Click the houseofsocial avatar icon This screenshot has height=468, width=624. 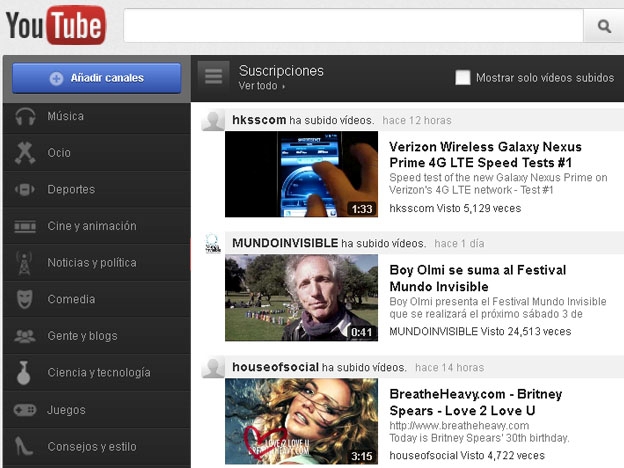(x=213, y=368)
